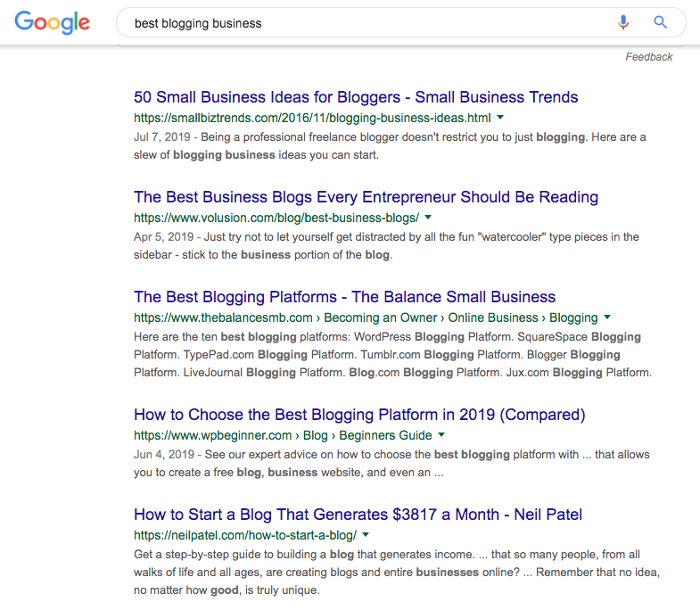Open the Feedback link
Viewport: 700px width, 610px height.
pos(648,57)
